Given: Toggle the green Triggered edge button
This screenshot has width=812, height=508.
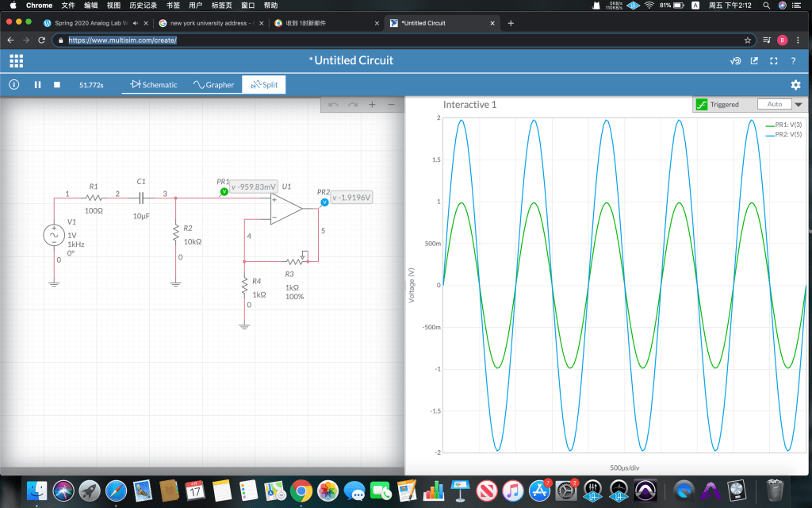Looking at the screenshot, I should click(x=701, y=105).
